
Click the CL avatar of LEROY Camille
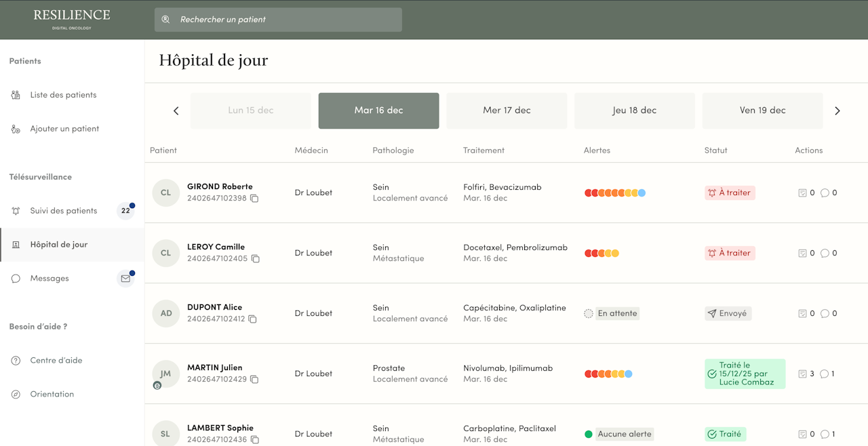click(165, 253)
